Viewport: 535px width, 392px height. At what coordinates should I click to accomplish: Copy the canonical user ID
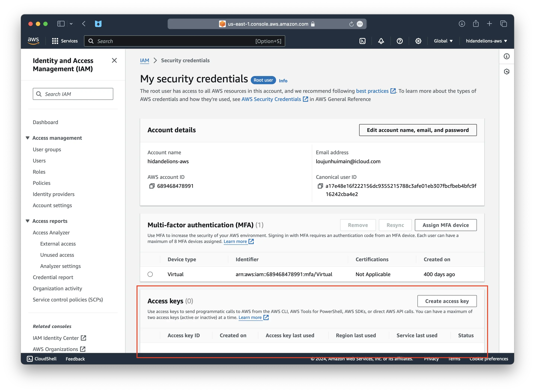pos(320,186)
